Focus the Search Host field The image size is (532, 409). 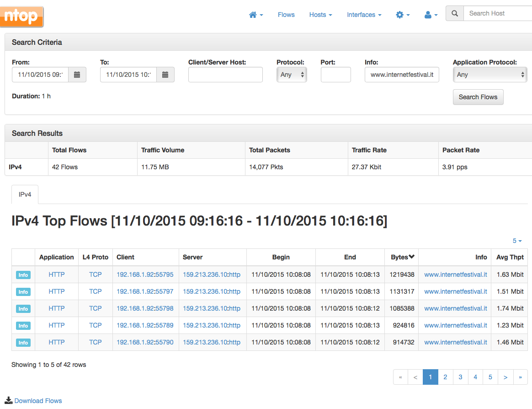pos(498,13)
